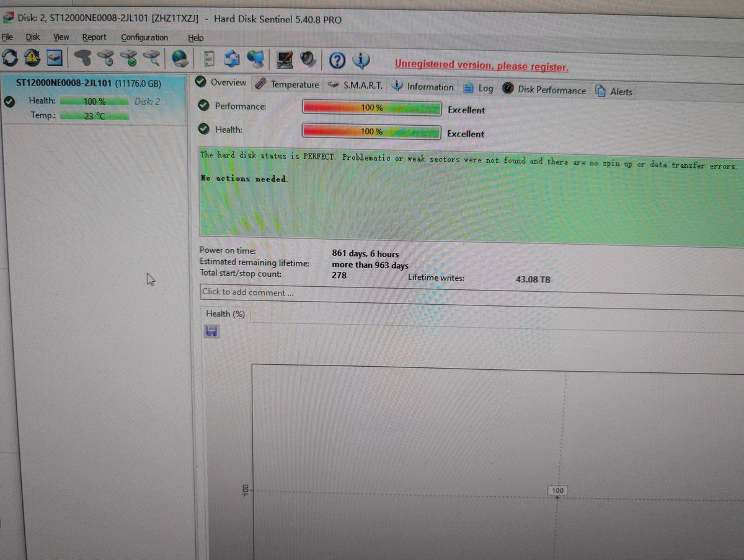Click the green check icon beside left-panel disk
Viewport: 744px width, 560px height.
pos(9,102)
